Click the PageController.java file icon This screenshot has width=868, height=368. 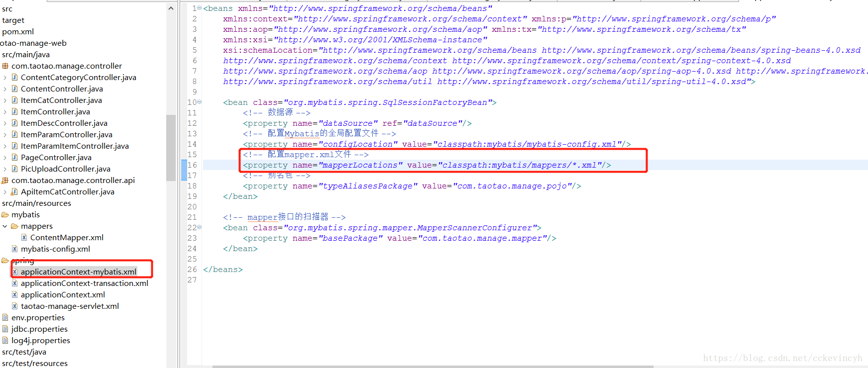click(15, 157)
